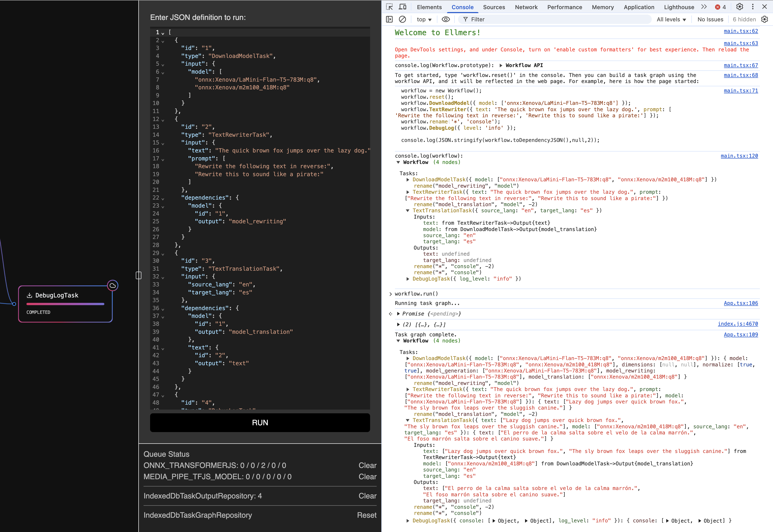Click the panel resize handle icon
Viewport: 773px width, 532px height.
coord(139,275)
